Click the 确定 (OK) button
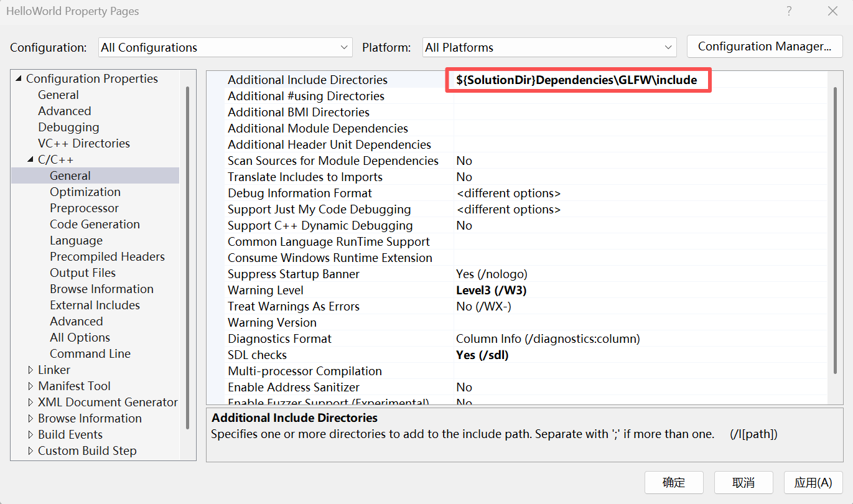Screen dimensions: 853x504 (674, 482)
